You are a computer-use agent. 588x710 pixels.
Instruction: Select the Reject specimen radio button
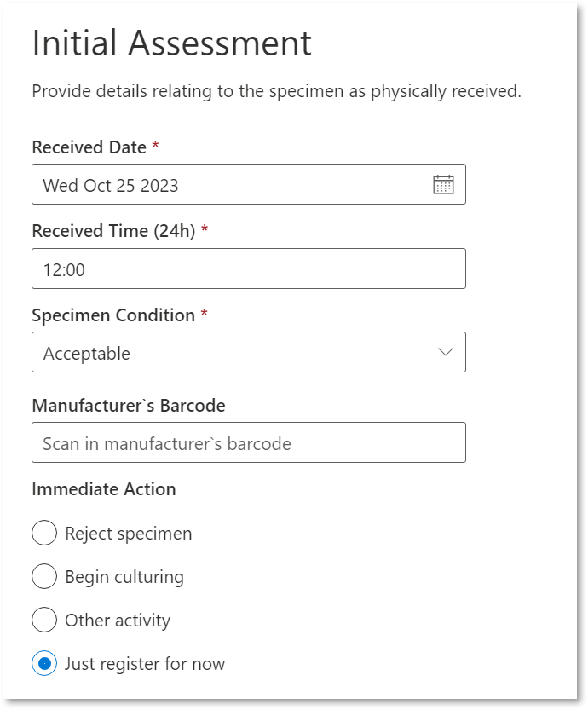pos(44,533)
